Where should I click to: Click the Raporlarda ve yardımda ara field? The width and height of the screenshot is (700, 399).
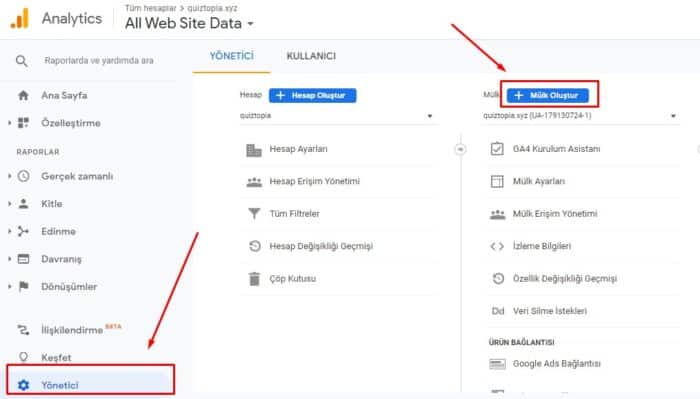coord(99,61)
